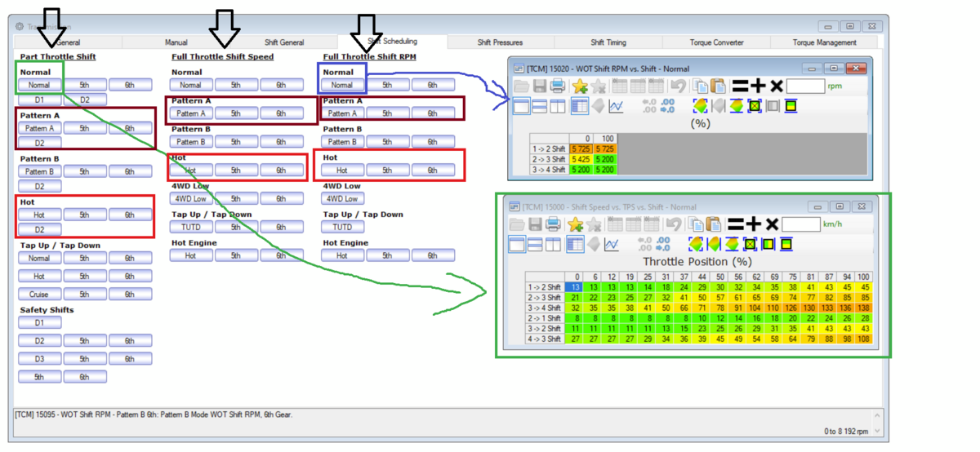The width and height of the screenshot is (980, 452).
Task: Click D3 button under Safety Shifts
Action: [x=39, y=359]
